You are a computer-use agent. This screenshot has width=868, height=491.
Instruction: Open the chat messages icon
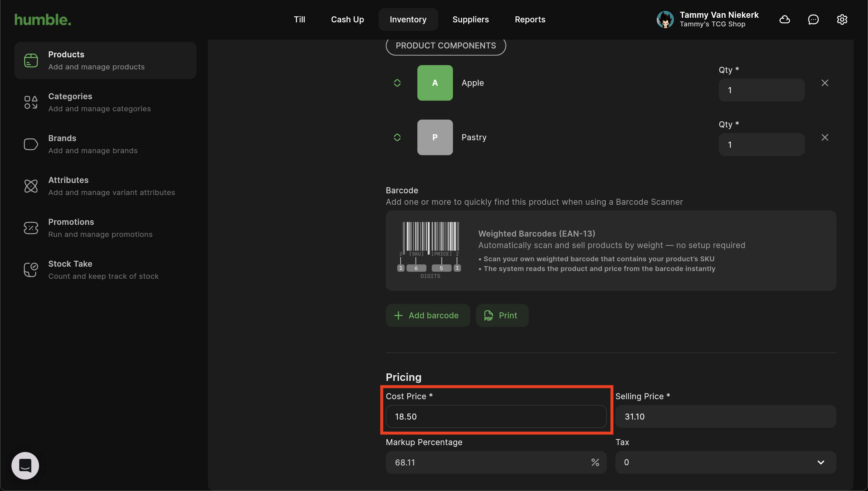pos(813,20)
